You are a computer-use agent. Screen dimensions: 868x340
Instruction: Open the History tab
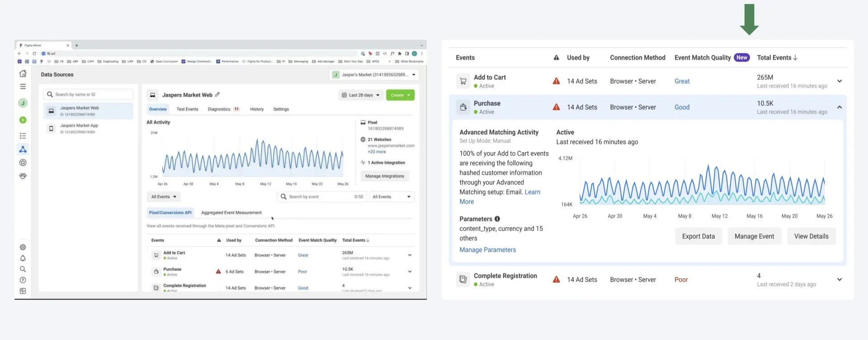(x=257, y=109)
